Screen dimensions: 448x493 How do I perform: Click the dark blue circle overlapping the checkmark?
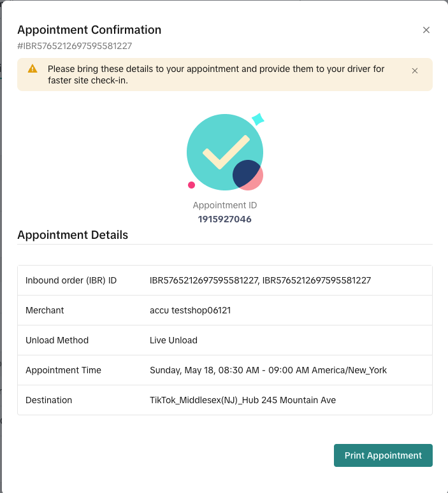point(245,173)
